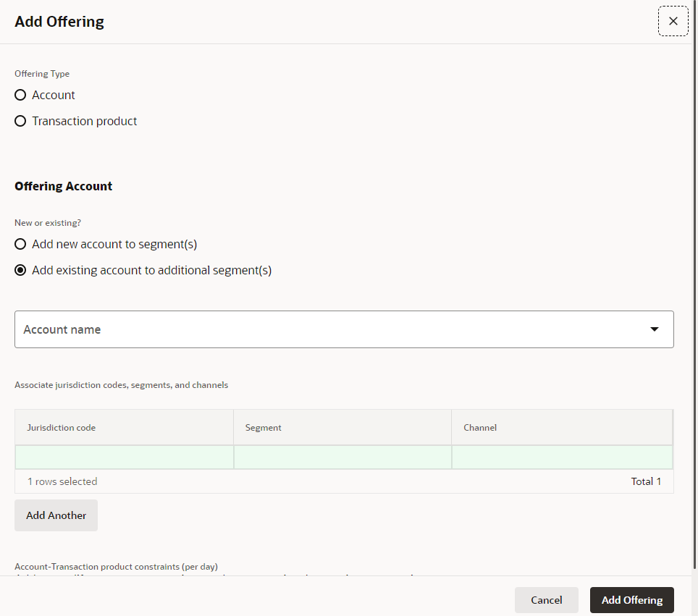
Task: Open the Account name combo box field
Action: (344, 329)
